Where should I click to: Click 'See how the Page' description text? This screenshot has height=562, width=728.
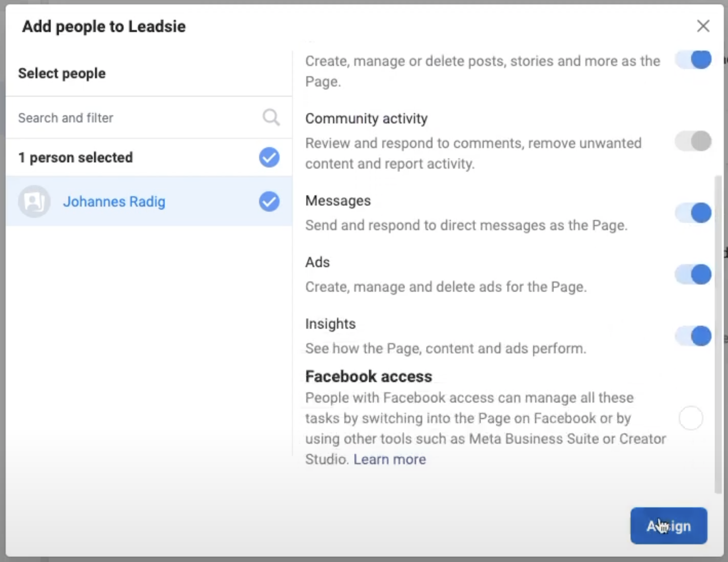(x=446, y=348)
